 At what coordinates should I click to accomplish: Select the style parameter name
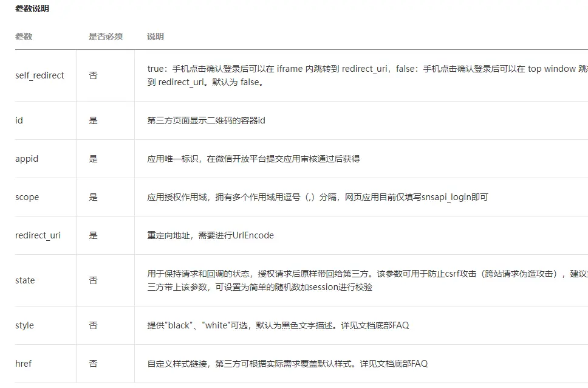(x=24, y=325)
